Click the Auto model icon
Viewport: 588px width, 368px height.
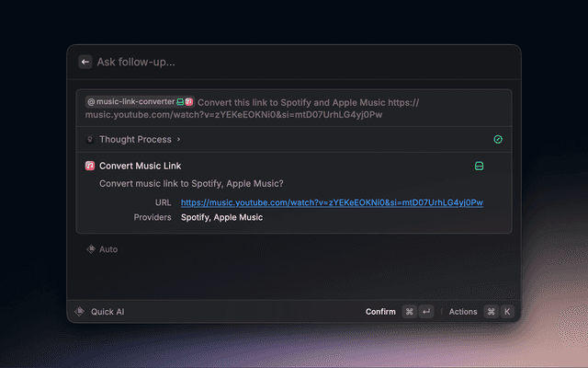pos(90,249)
